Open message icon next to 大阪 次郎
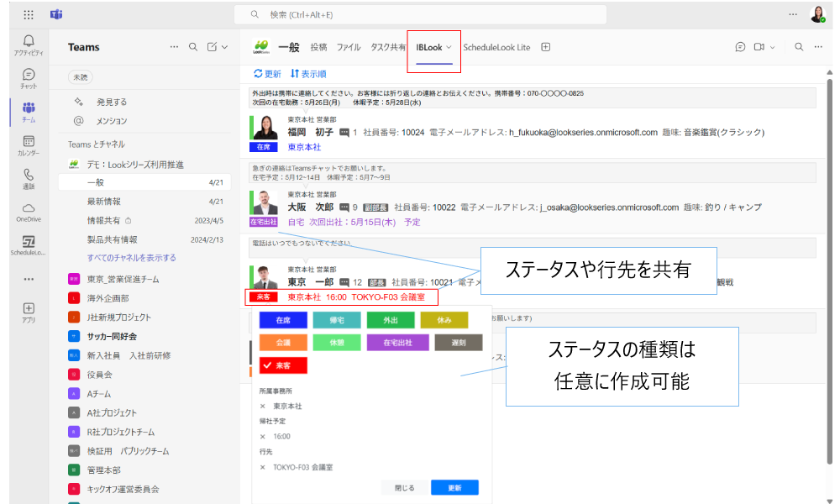 click(x=344, y=207)
